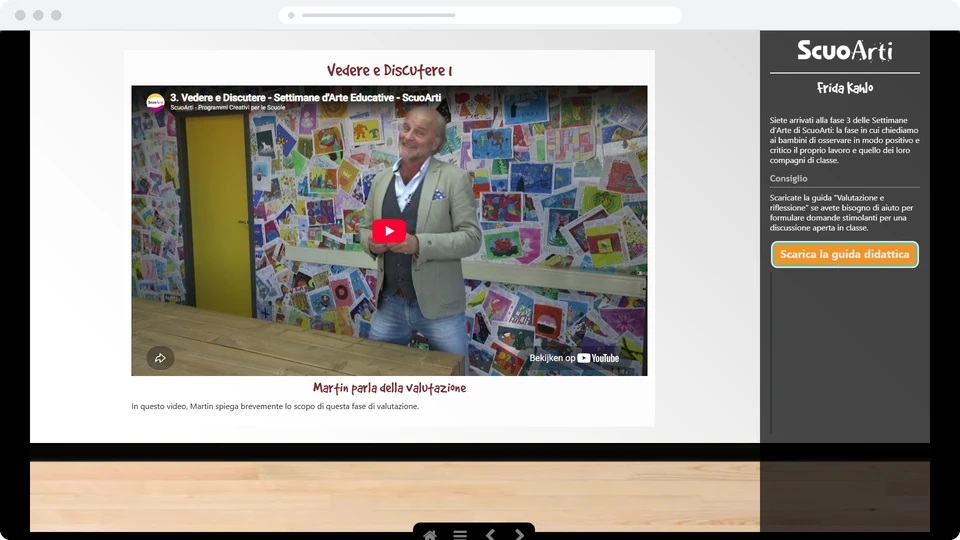
Task: Go to previous page with left chevron
Action: tap(490, 534)
